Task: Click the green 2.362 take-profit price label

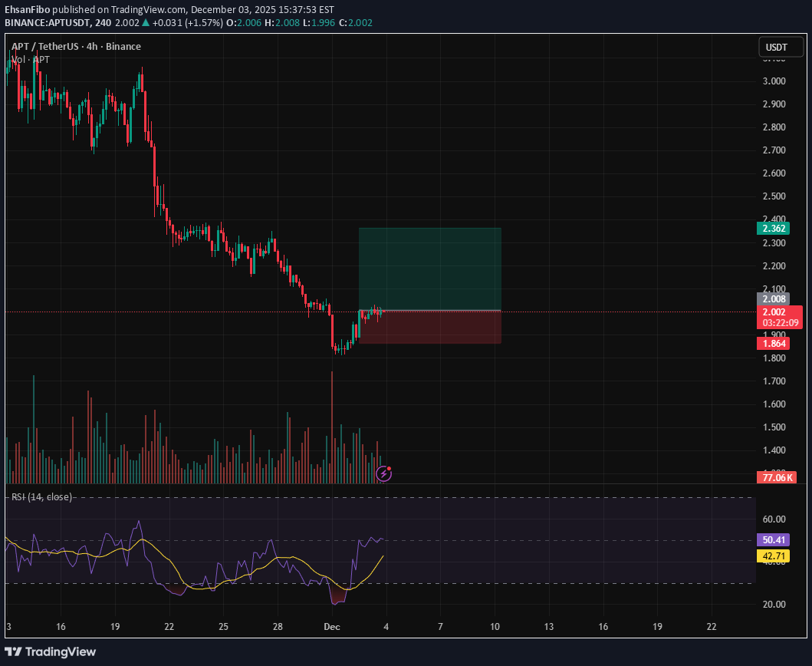Action: (776, 228)
